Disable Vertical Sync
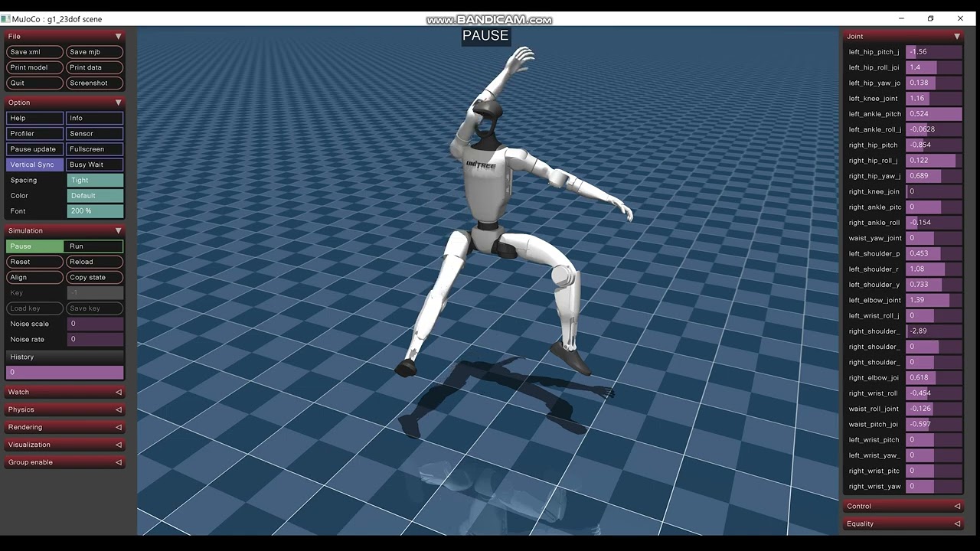This screenshot has width=980, height=551. click(x=34, y=165)
